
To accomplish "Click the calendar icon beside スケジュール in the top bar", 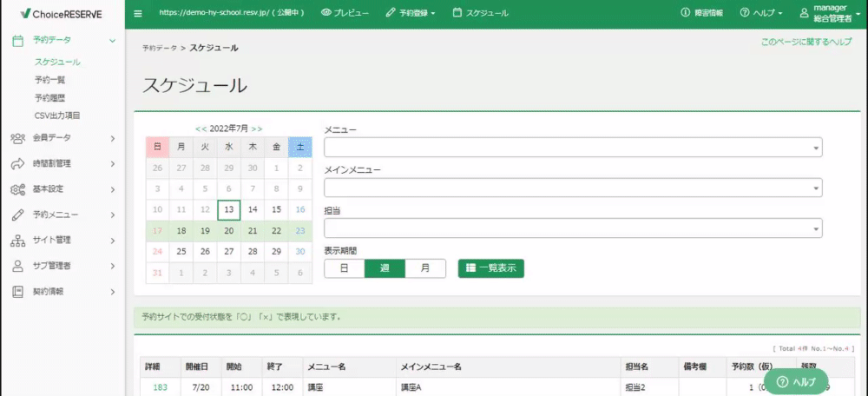I will 457,13.
